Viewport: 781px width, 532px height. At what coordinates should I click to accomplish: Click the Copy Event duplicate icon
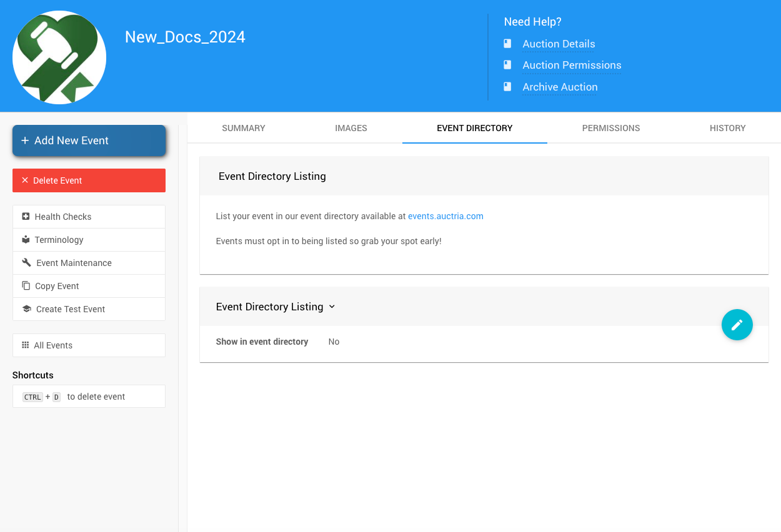pos(26,286)
